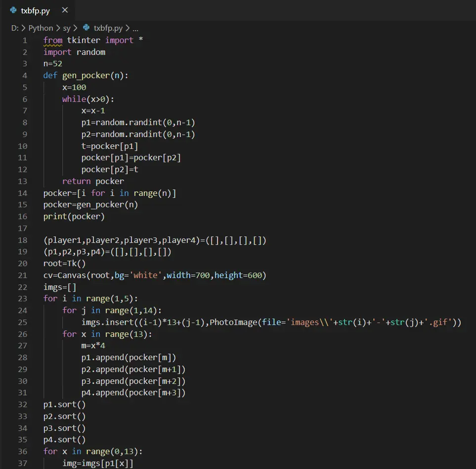Click 'p4.append(pocker[m+3])' line

coord(133,393)
